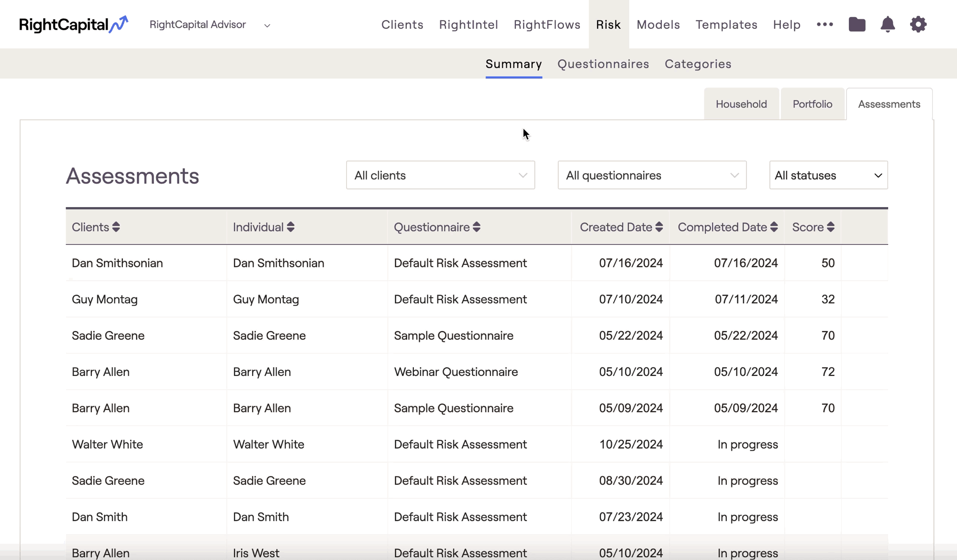Open RightIntel navigation item
Viewport: 957px width, 560px height.
(x=468, y=24)
